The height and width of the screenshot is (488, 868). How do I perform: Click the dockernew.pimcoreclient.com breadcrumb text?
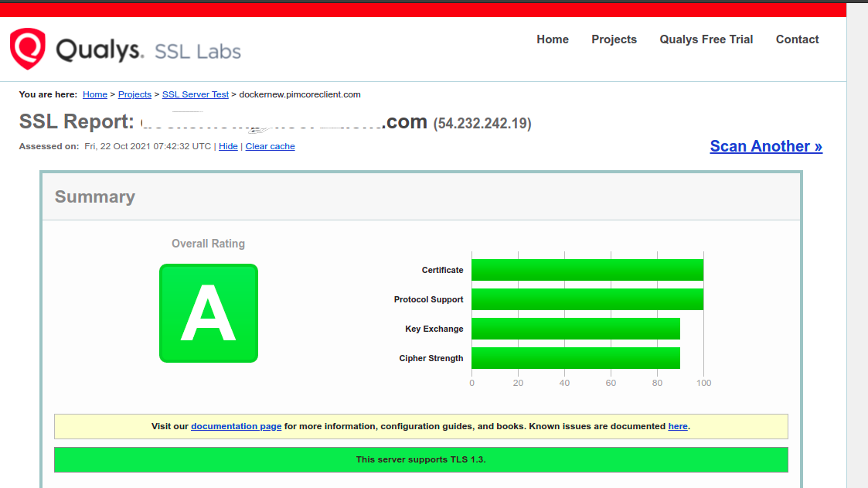click(300, 94)
